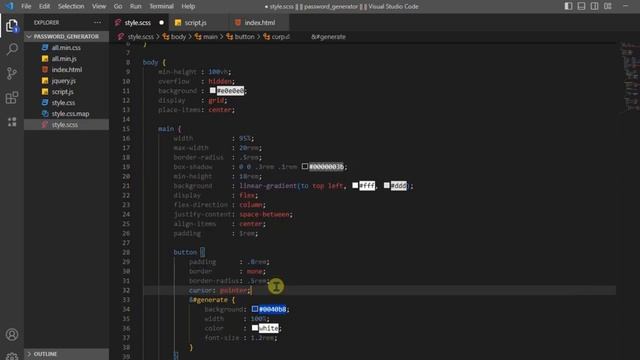Expand the OUTLINE section
The height and width of the screenshot is (360, 640).
pyautogui.click(x=66, y=354)
